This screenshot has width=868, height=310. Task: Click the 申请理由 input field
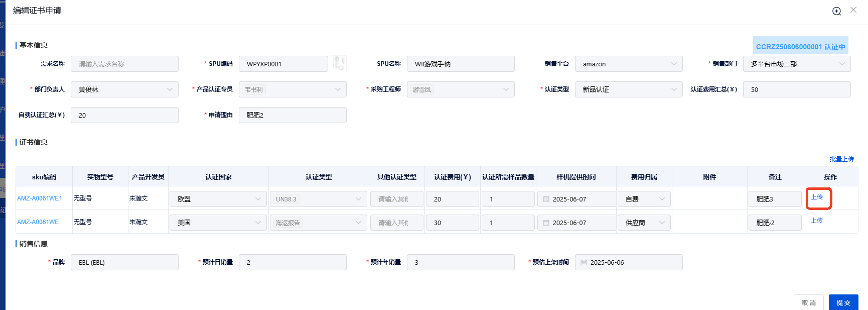293,115
